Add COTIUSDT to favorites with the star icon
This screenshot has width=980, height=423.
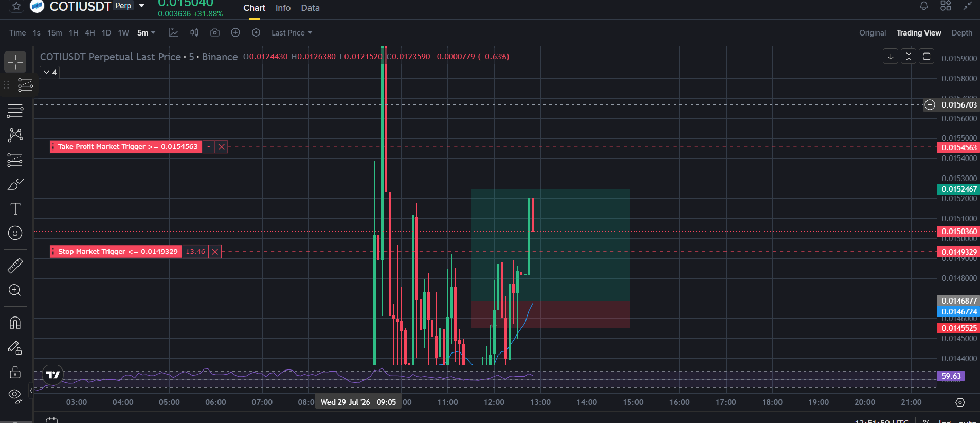(x=16, y=6)
